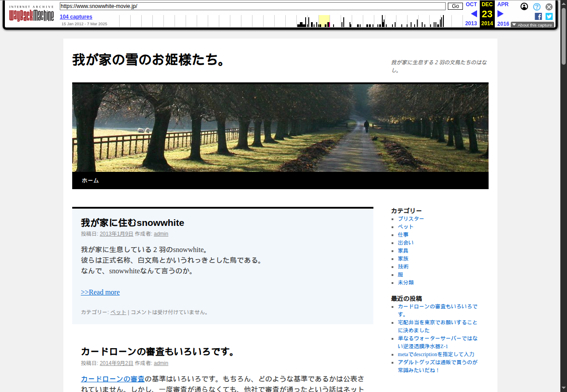567x392 pixels.
Task: Expand About this capture
Action: 532,25
